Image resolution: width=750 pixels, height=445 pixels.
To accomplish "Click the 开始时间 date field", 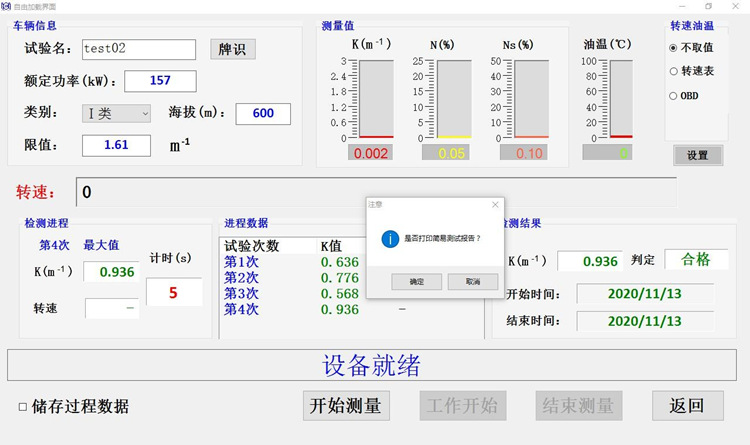I will [645, 294].
